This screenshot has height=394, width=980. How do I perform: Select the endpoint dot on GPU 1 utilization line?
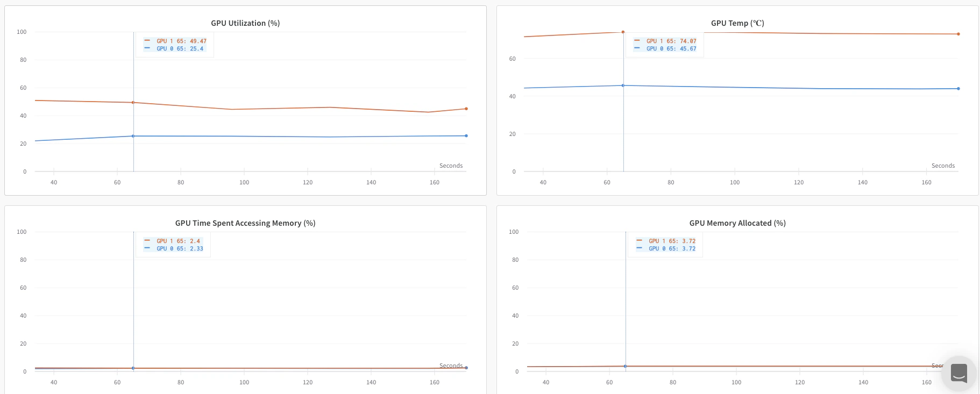point(466,108)
